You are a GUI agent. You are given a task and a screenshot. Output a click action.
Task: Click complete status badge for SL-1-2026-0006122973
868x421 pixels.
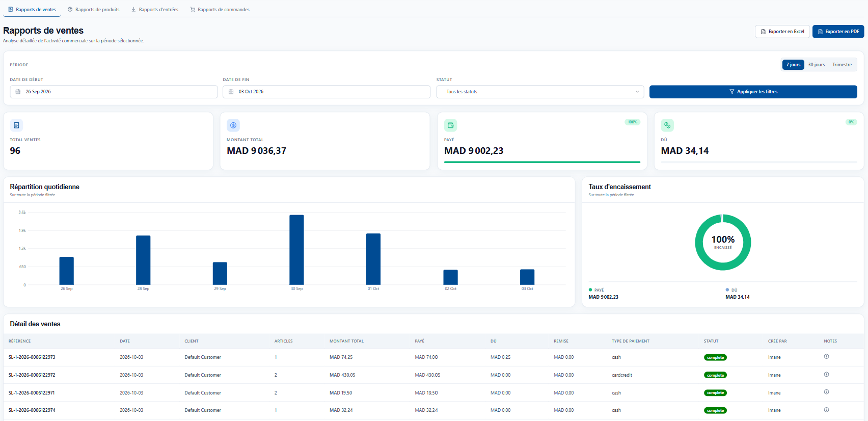715,357
